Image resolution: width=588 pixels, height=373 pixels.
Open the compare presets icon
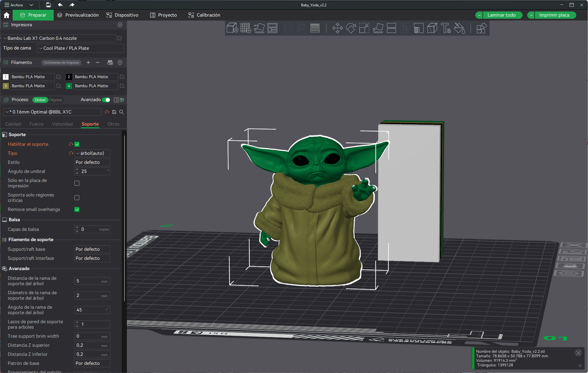(x=122, y=100)
